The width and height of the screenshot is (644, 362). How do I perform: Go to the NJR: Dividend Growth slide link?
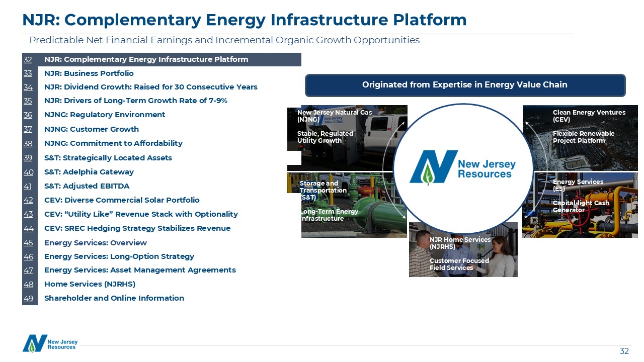pyautogui.click(x=150, y=87)
